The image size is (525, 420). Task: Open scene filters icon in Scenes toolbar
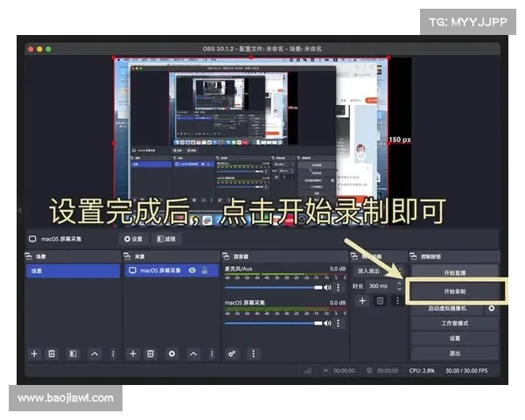click(x=73, y=353)
